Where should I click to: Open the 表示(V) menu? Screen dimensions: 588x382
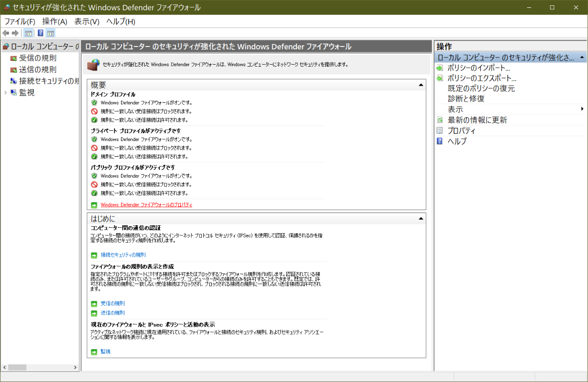87,22
